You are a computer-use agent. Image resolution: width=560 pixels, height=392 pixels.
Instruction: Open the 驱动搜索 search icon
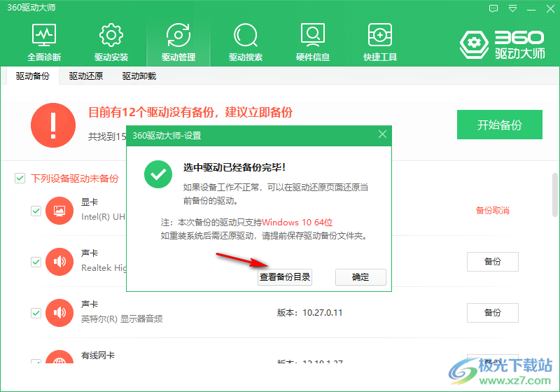[x=246, y=42]
